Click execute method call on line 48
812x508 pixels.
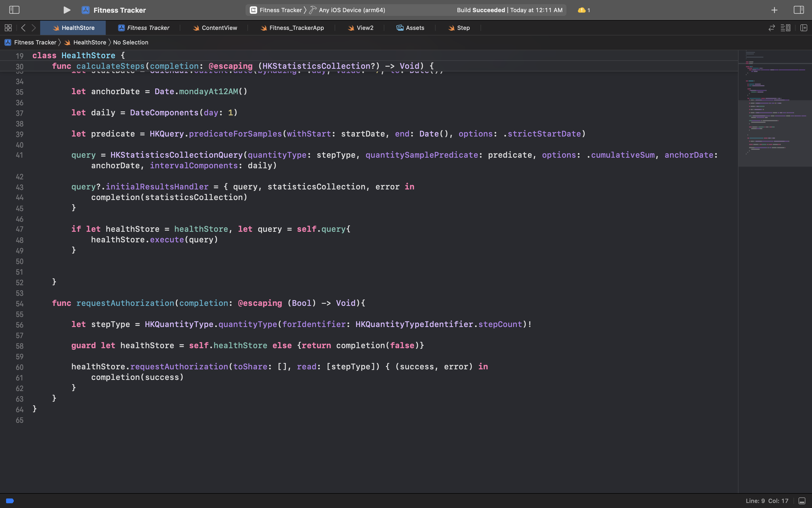[x=167, y=239]
